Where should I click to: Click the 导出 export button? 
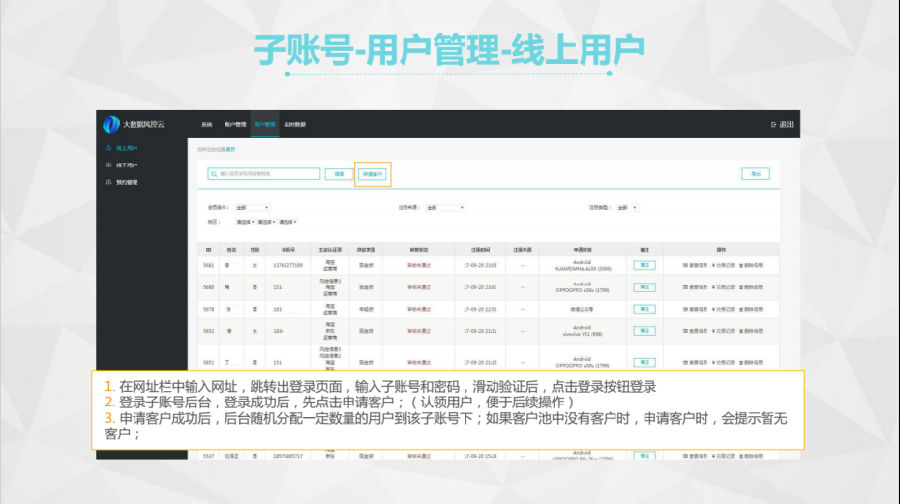coord(755,174)
